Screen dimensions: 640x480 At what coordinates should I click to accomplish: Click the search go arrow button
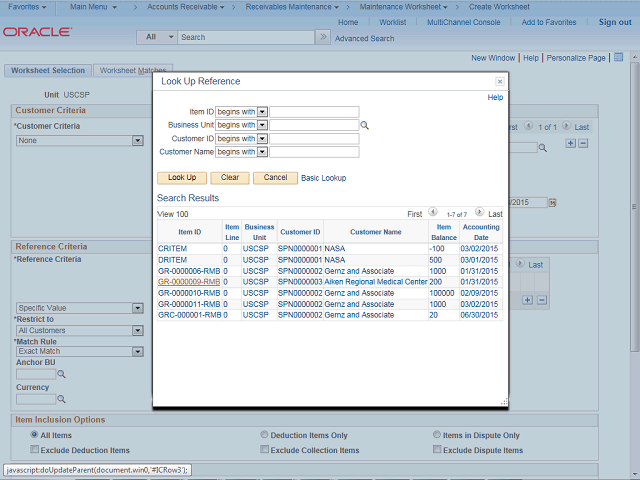pos(322,37)
